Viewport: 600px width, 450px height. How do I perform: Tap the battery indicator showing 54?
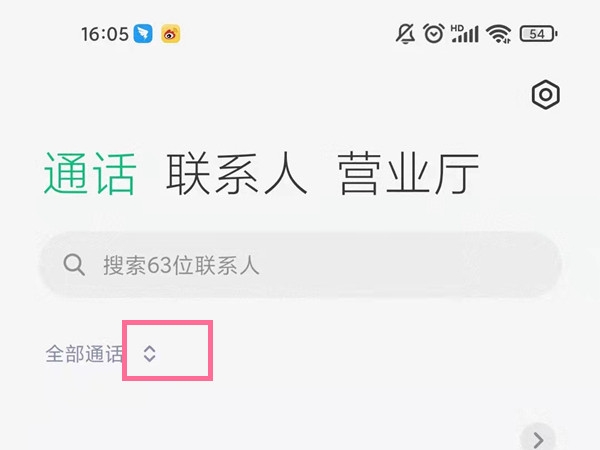(x=538, y=34)
